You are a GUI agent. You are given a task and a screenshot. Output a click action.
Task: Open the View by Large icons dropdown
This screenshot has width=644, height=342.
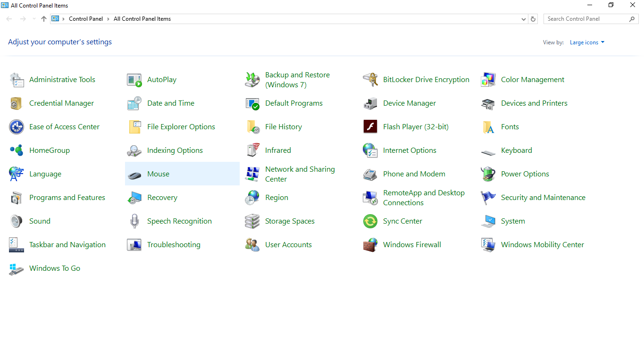coord(587,42)
